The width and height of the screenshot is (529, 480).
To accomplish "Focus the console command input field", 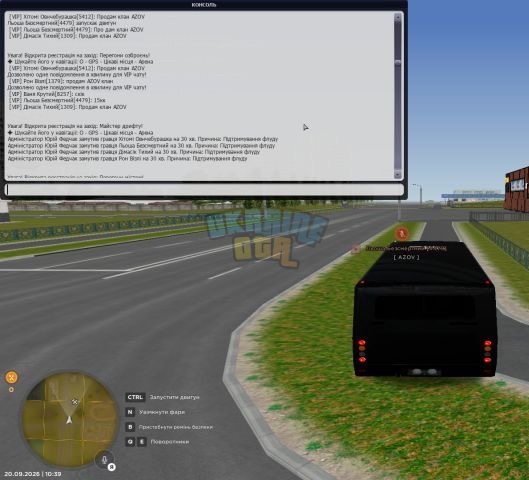I will (x=204, y=190).
